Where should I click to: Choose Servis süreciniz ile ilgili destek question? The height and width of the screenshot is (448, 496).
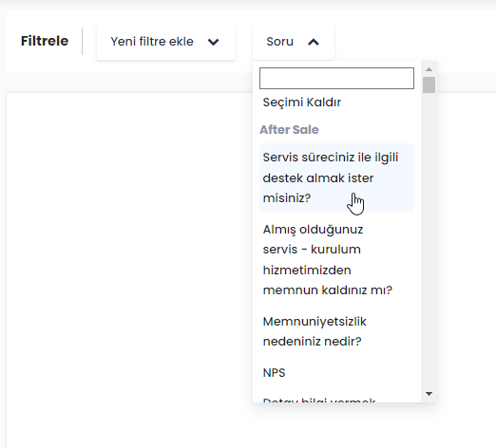(x=336, y=177)
